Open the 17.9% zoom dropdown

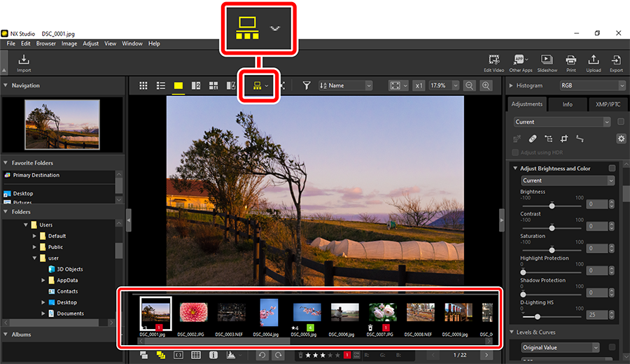[x=444, y=85]
